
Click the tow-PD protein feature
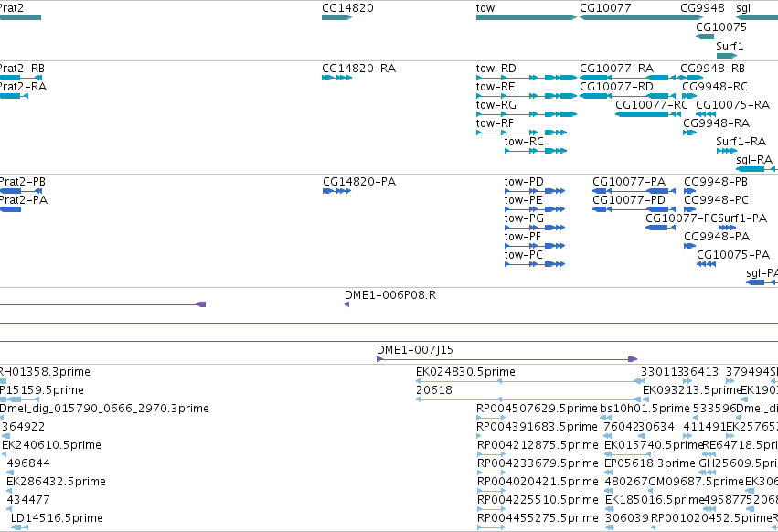[535, 192]
